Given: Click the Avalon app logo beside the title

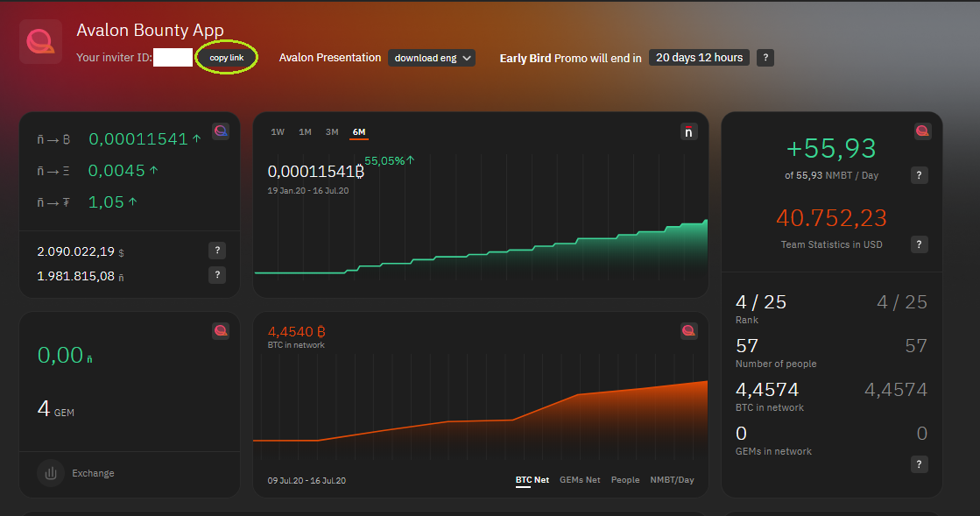Looking at the screenshot, I should pyautogui.click(x=40, y=41).
